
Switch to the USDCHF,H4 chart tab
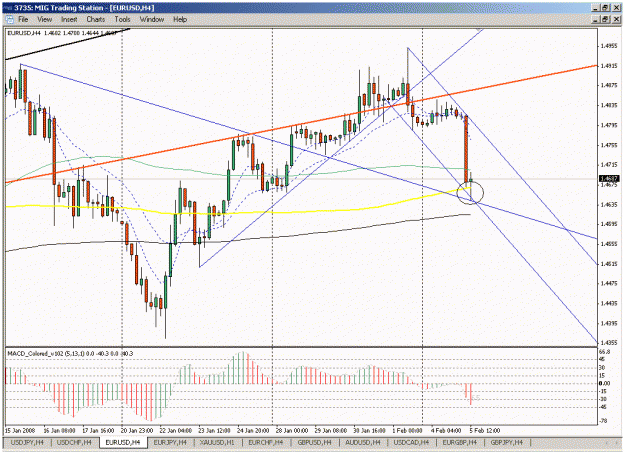pos(74,442)
